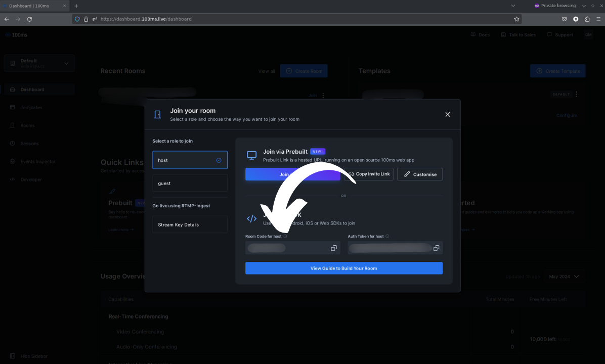The image size is (605, 364).
Task: Bookmark this page with star icon
Action: [516, 19]
